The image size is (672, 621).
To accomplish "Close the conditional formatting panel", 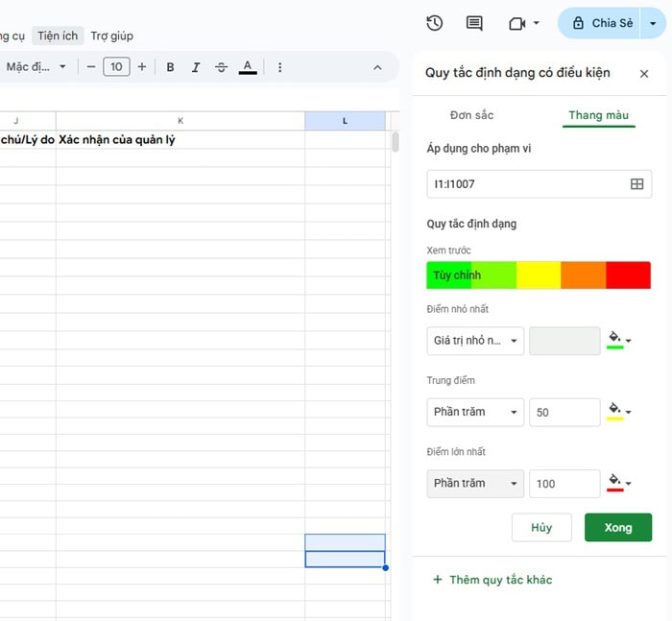I will (x=644, y=74).
